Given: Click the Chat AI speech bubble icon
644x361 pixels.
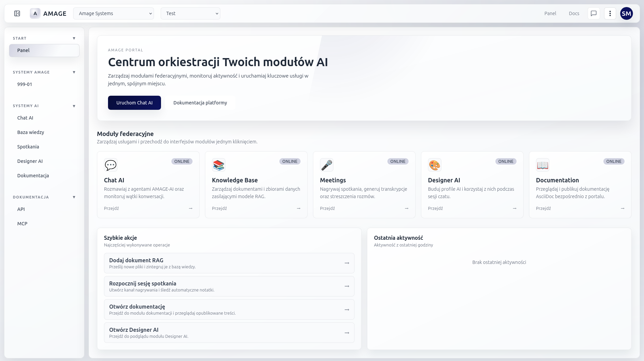Looking at the screenshot, I should click(110, 165).
